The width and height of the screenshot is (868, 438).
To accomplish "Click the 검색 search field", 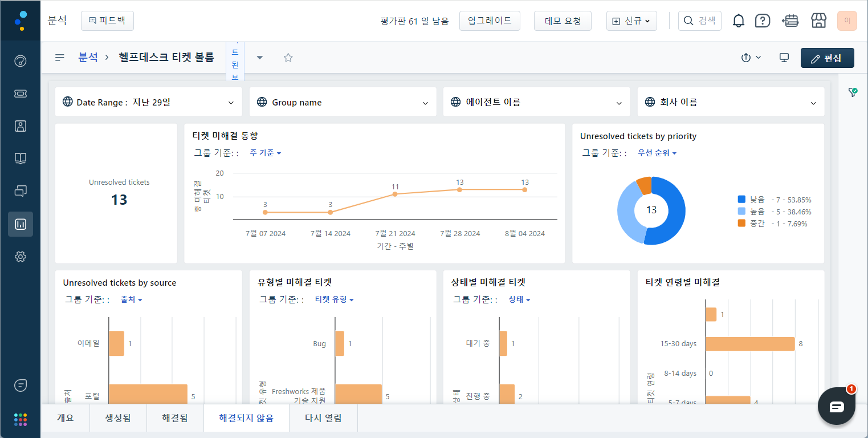I will click(700, 21).
